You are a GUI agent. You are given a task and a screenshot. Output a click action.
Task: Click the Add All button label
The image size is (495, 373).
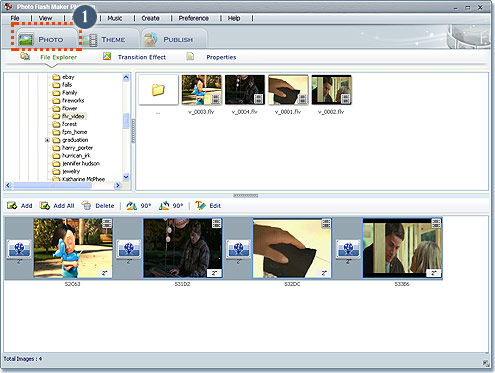click(x=64, y=206)
